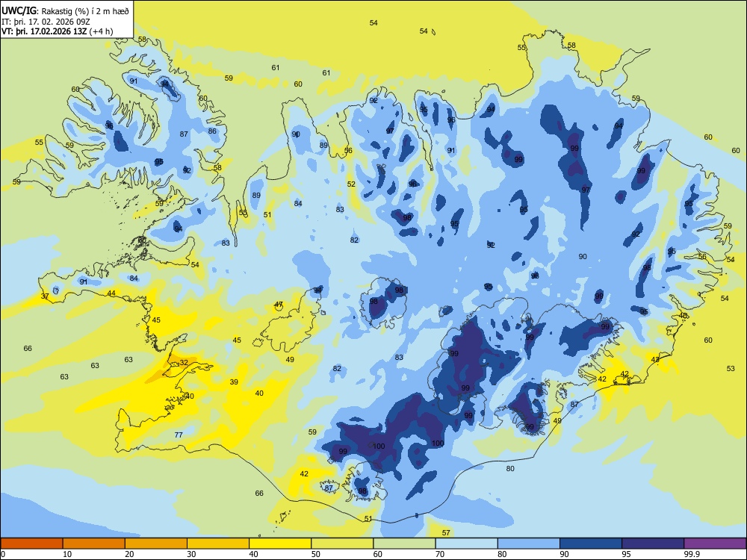
Task: Pick the pale green 60–70 legend swatch
Action: tap(404, 544)
